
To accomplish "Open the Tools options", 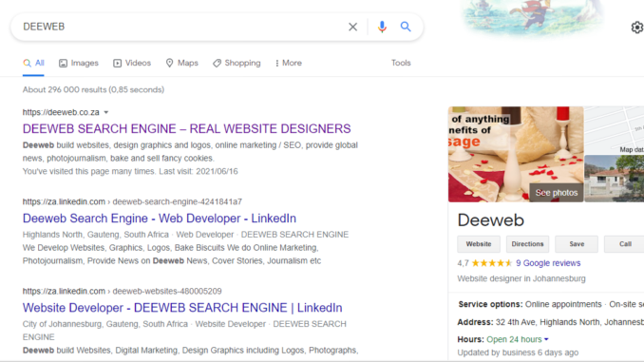I will (x=401, y=63).
